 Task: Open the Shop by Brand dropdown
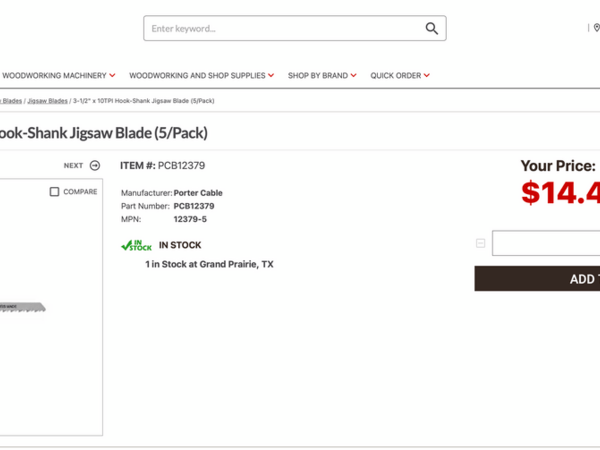click(321, 75)
